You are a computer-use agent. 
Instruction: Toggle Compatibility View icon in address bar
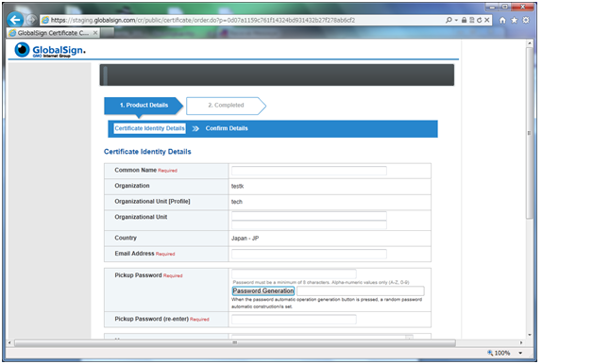coord(471,20)
